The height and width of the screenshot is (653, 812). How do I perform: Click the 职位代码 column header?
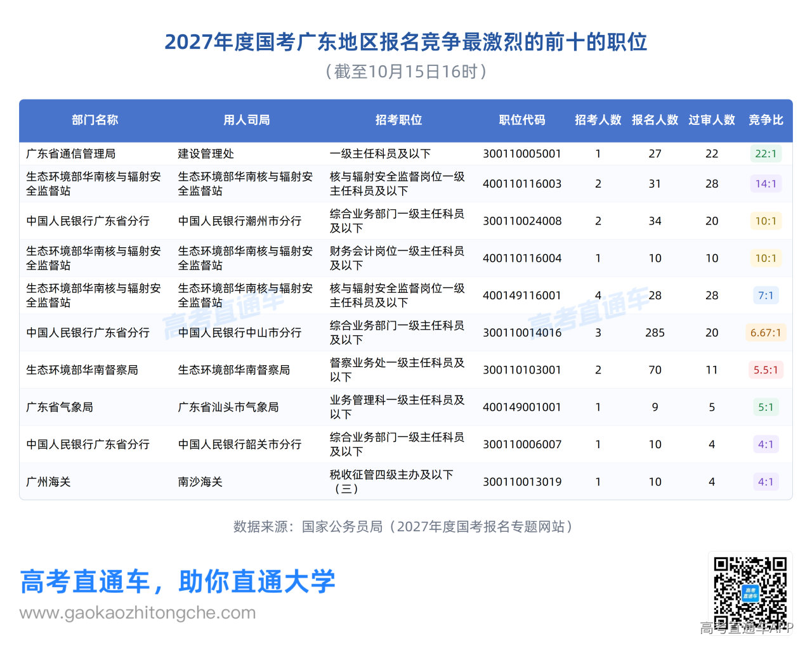coord(522,120)
